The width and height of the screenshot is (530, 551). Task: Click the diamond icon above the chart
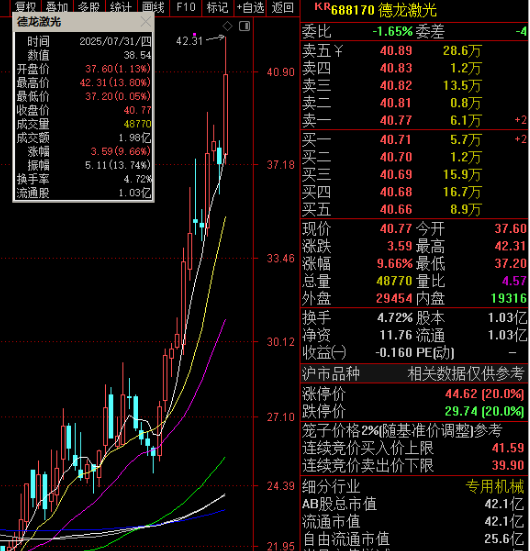click(227, 26)
